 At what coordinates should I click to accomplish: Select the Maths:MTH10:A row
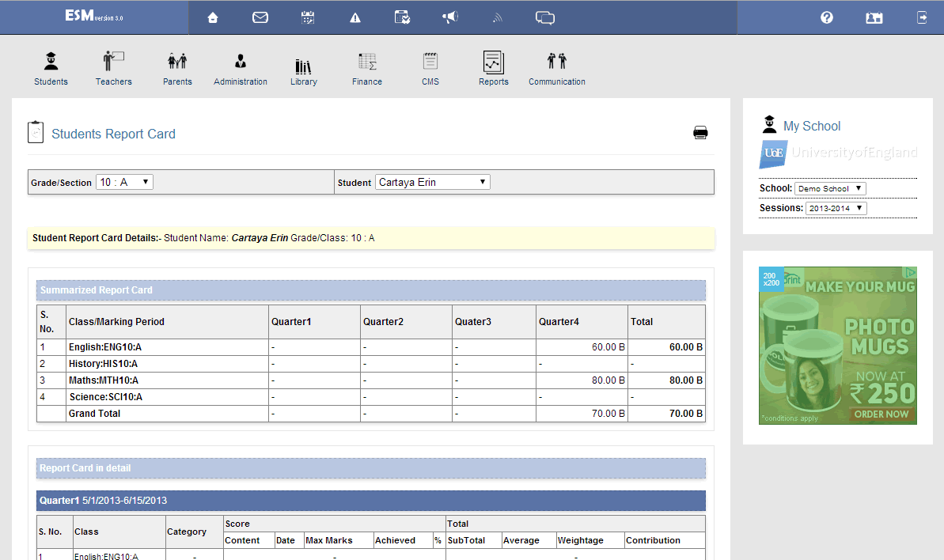click(371, 380)
